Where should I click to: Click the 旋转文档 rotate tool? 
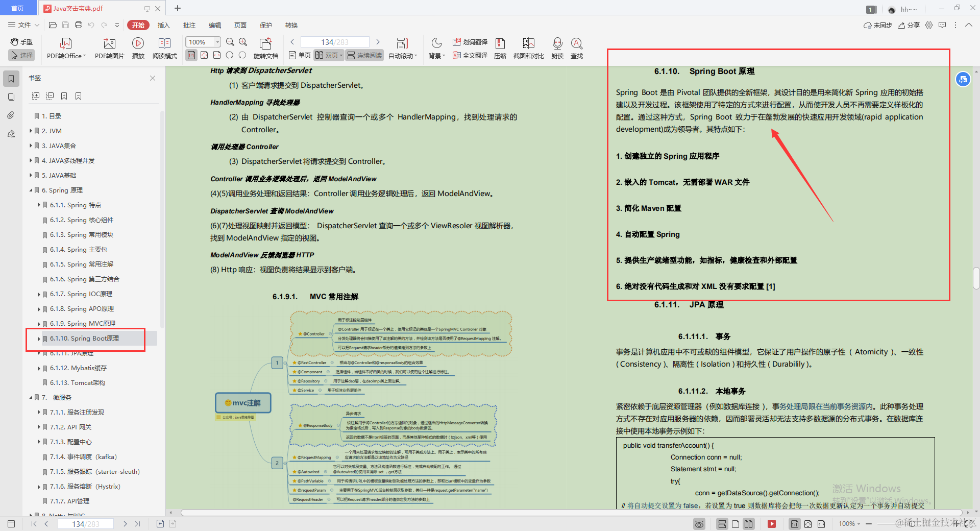pyautogui.click(x=265, y=47)
